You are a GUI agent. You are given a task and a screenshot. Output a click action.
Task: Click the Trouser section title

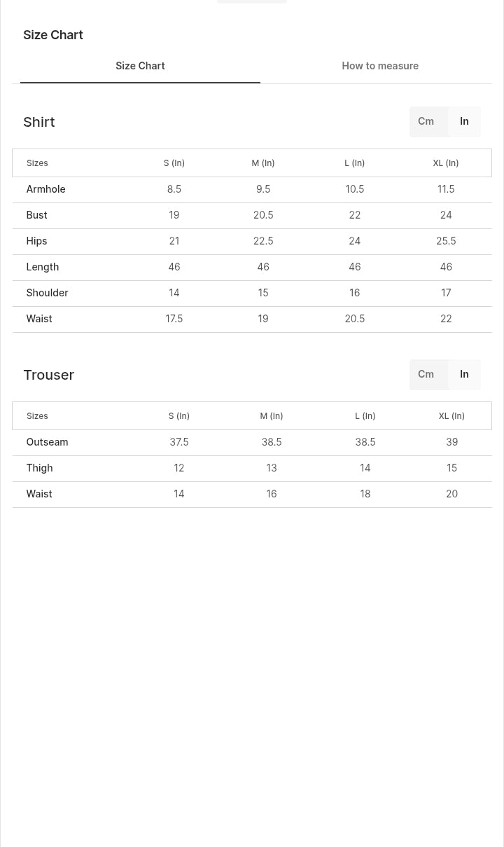[x=49, y=375]
